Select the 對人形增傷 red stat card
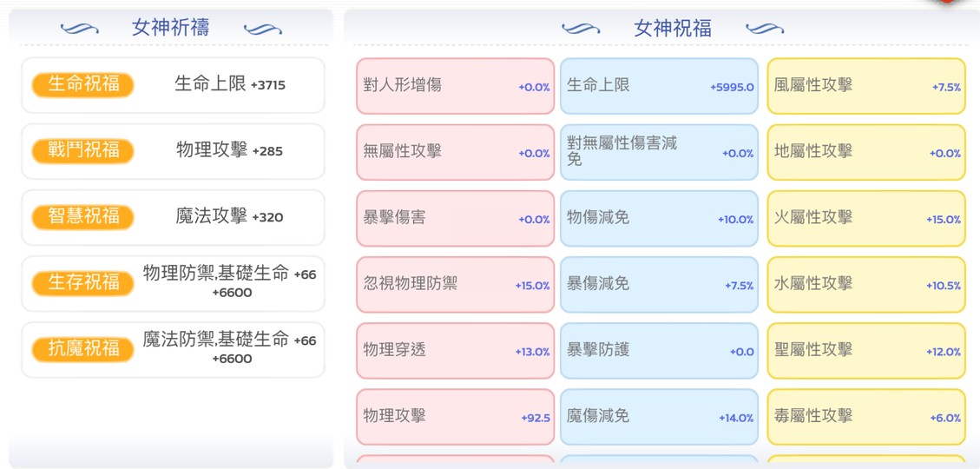The height and width of the screenshot is (469, 980). pos(455,86)
